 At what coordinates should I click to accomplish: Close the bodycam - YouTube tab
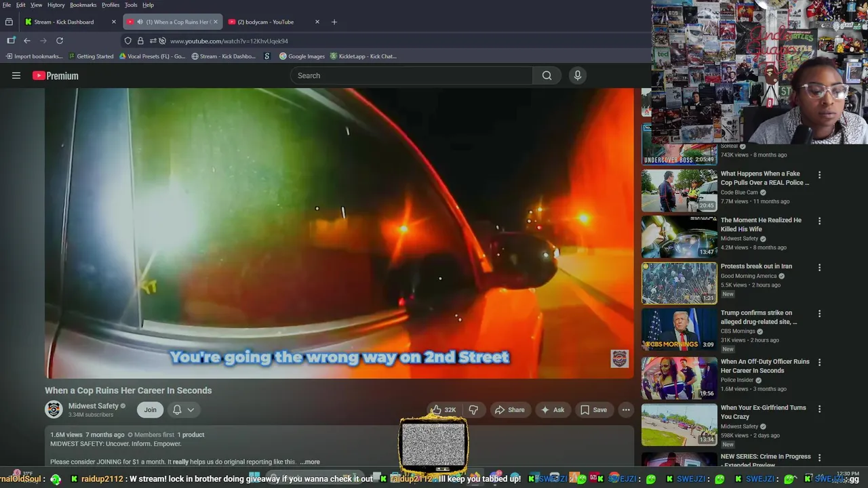[317, 22]
